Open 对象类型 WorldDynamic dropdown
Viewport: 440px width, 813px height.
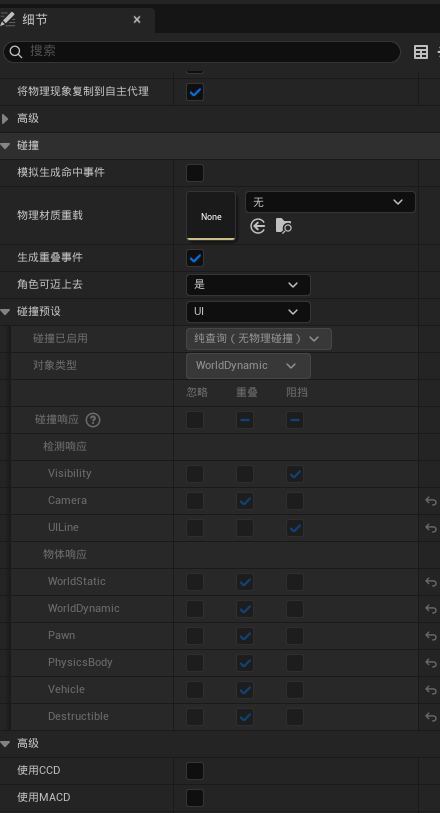[x=248, y=366]
